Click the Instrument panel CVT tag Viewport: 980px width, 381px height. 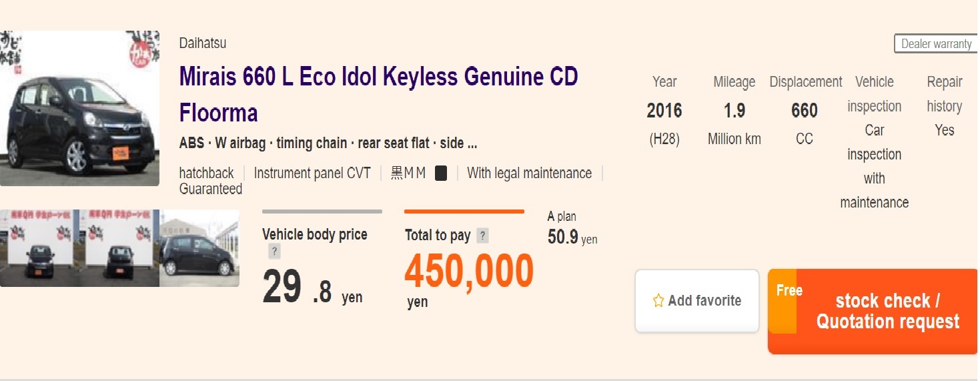(x=312, y=173)
